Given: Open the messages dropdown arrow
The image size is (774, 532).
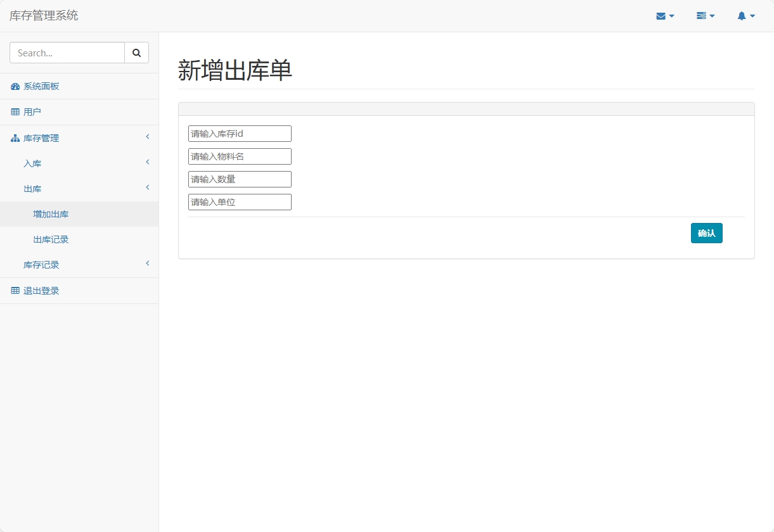Looking at the screenshot, I should coord(671,16).
